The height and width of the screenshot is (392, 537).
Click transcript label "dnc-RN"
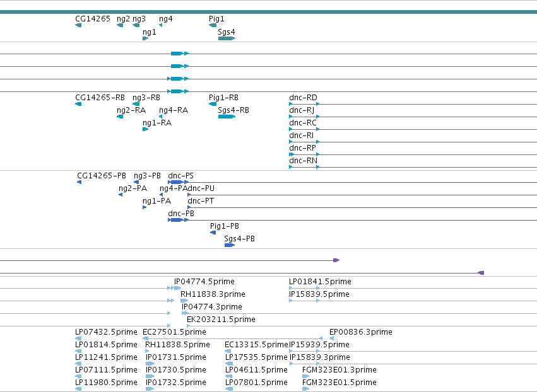pyautogui.click(x=303, y=161)
